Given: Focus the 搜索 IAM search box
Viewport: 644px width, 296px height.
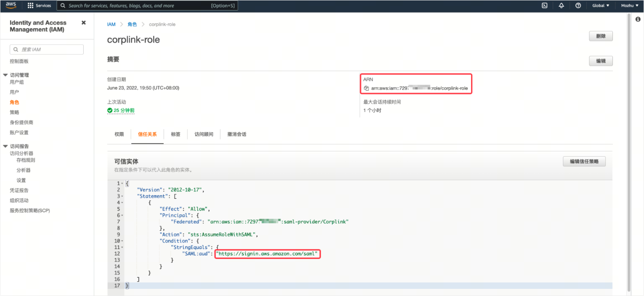Looking at the screenshot, I should point(47,49).
